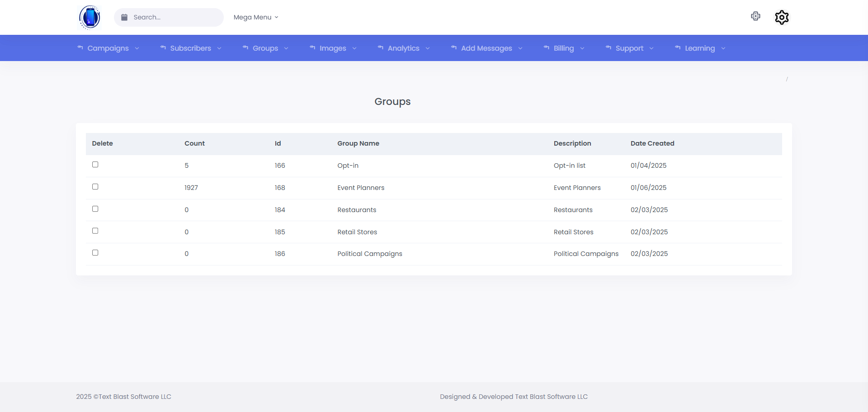
Task: Check the delete box for Event Planners
Action: click(x=95, y=187)
